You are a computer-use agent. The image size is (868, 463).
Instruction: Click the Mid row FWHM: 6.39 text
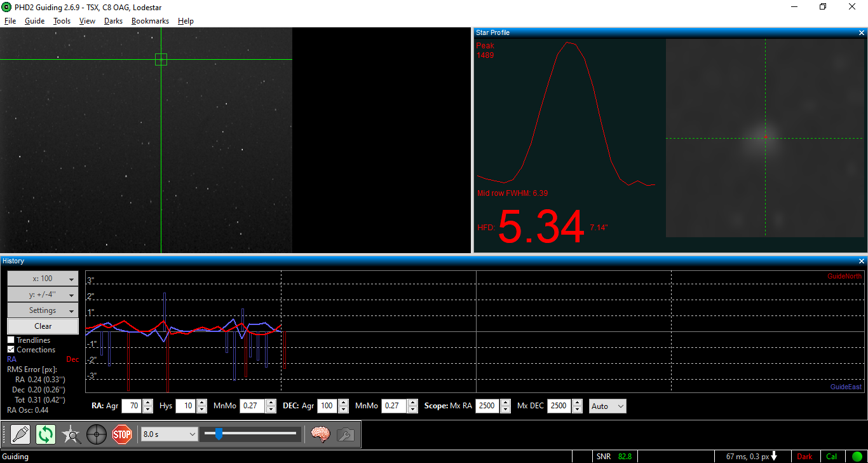coord(512,193)
